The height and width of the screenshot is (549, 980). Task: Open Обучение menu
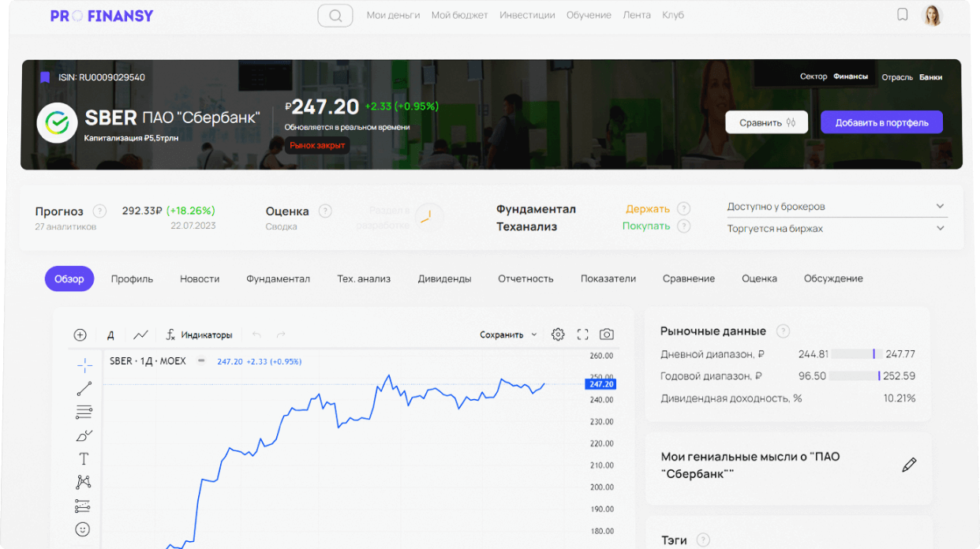[x=589, y=15]
